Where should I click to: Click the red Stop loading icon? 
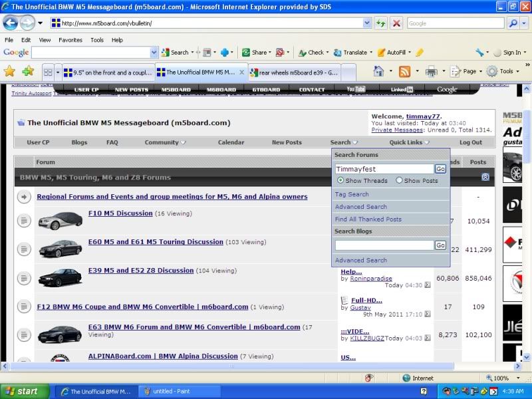[x=396, y=23]
